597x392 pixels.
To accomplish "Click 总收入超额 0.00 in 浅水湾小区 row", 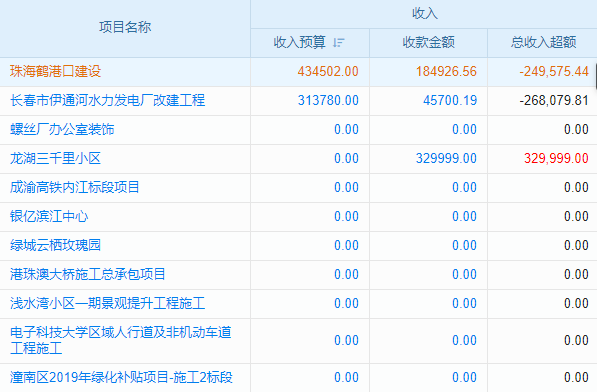I will tap(576, 303).
